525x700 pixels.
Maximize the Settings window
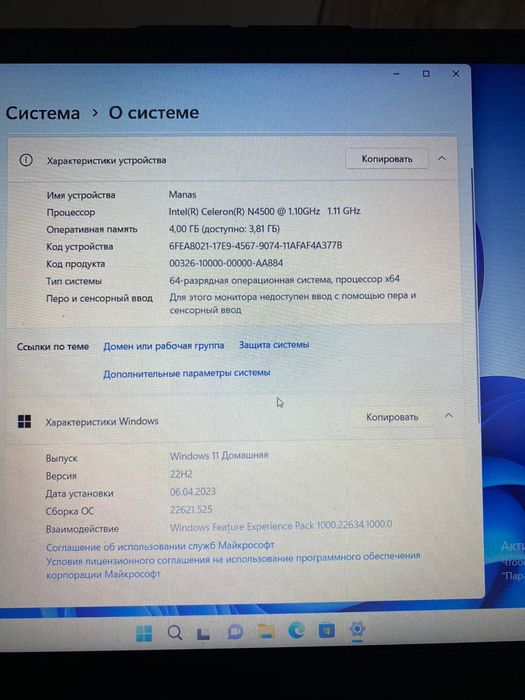pyautogui.click(x=426, y=74)
